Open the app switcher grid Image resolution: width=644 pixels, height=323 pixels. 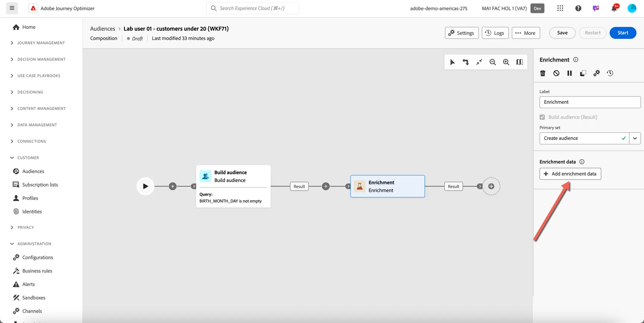pos(560,8)
